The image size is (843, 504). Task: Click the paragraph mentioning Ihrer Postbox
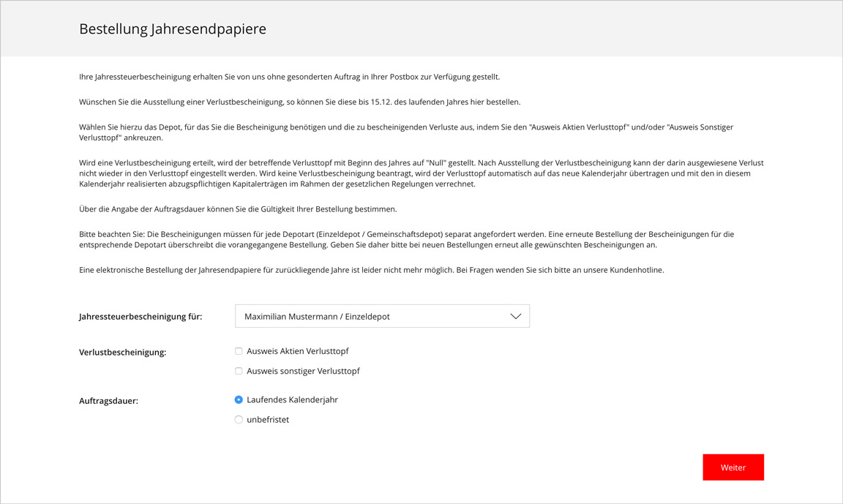coord(289,77)
